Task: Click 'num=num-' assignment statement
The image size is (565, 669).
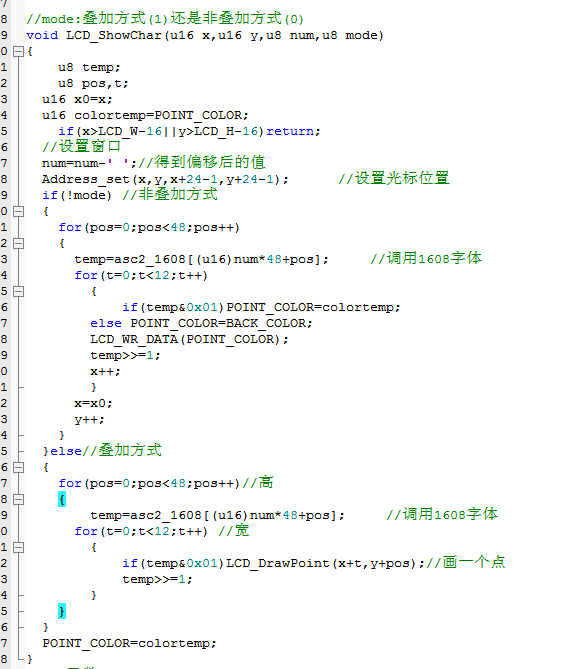Action: click(74, 163)
